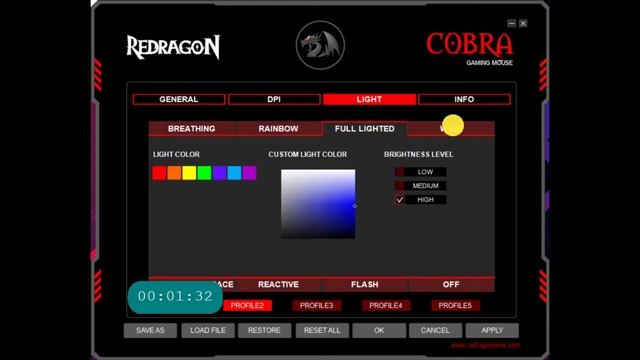The width and height of the screenshot is (640, 360).
Task: Open the INFO tab
Action: (x=464, y=99)
